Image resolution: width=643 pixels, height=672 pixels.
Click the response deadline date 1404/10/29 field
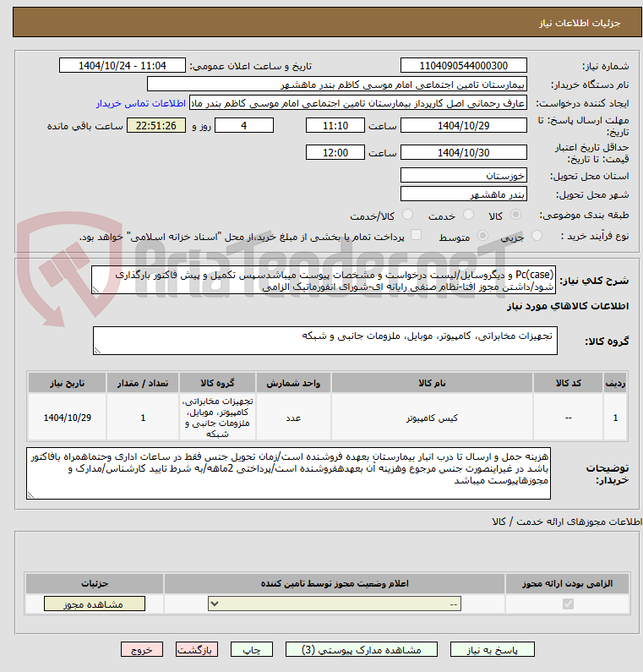point(464,126)
